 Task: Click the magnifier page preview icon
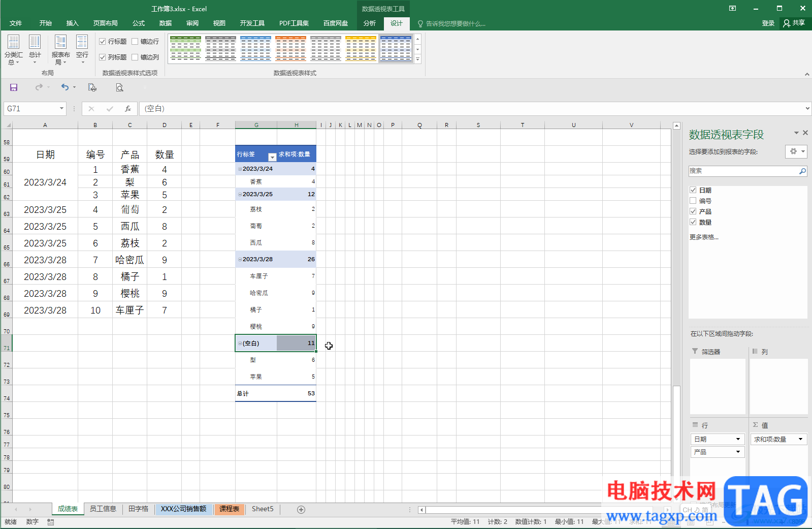(119, 87)
